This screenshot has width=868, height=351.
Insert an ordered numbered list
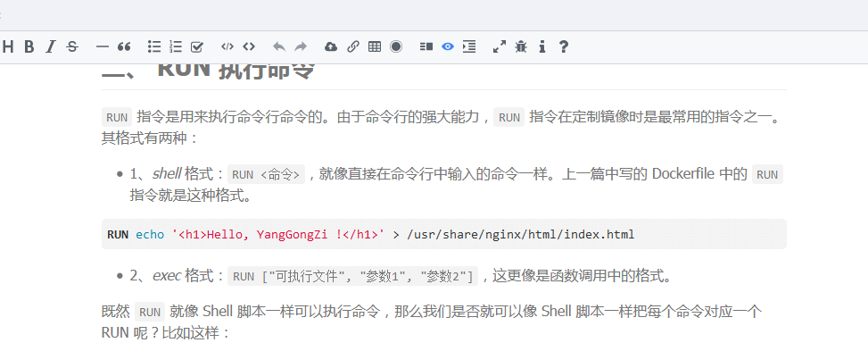176,47
